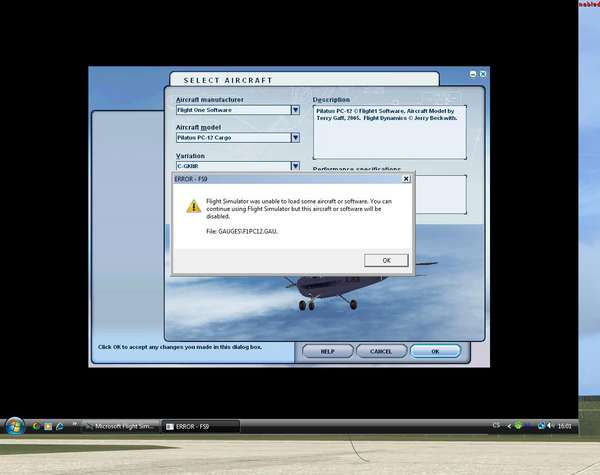Open the Aircraft manufacturer dropdown arrow
600x475 pixels.
[x=295, y=110]
